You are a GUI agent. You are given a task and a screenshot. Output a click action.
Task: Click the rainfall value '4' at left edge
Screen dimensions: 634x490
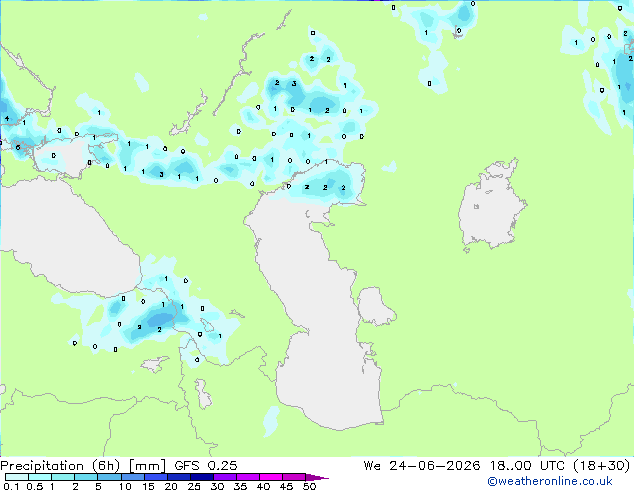(x=7, y=118)
